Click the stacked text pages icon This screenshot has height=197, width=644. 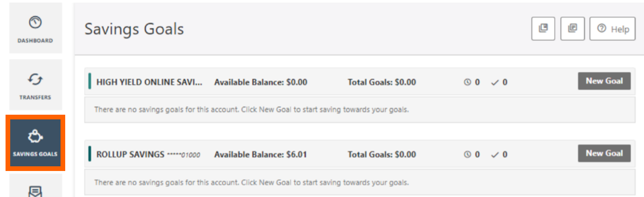point(572,29)
